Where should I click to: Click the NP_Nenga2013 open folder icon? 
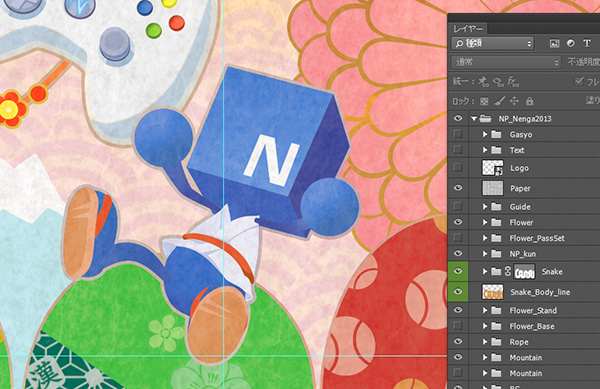tap(485, 119)
